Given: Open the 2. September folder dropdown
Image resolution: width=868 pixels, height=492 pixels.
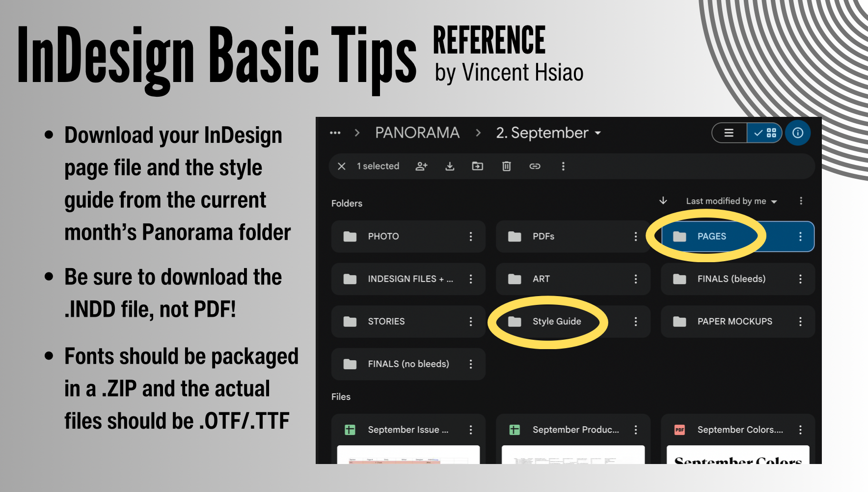Looking at the screenshot, I should click(x=548, y=133).
